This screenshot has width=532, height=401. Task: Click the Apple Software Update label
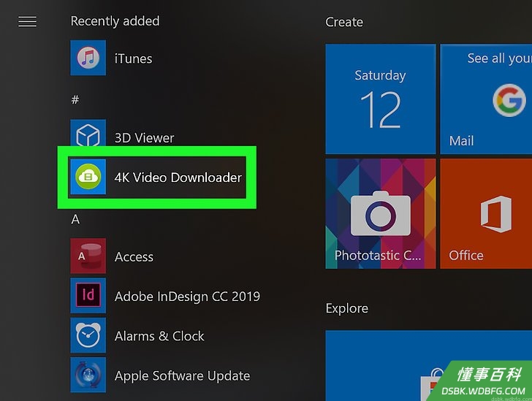click(x=183, y=376)
